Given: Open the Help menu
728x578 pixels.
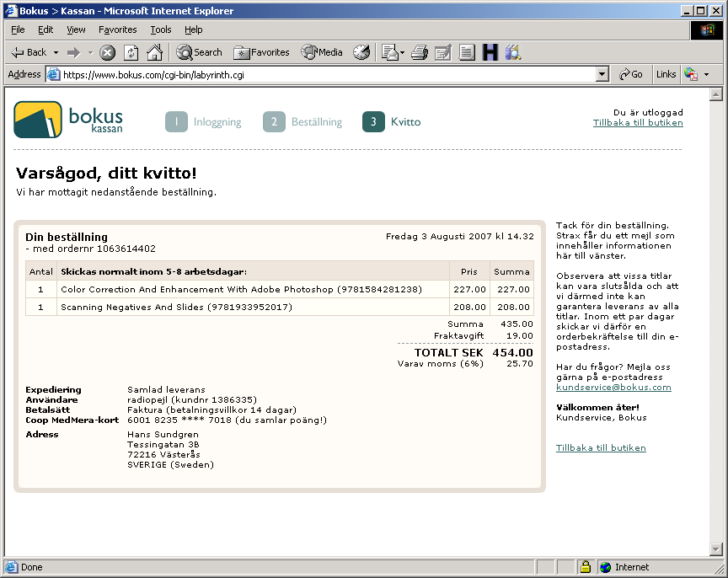Looking at the screenshot, I should [x=193, y=29].
